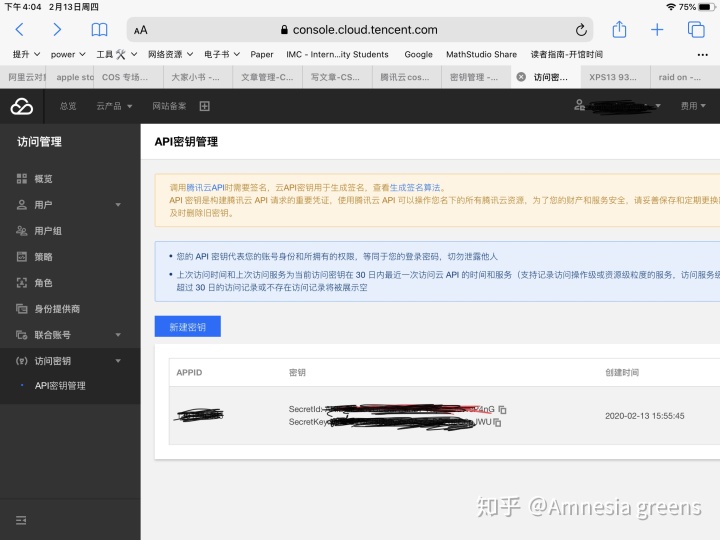Viewport: 720px width, 540px height.
Task: Open the 工具 bookmarks folder dropdown
Action: point(117,54)
